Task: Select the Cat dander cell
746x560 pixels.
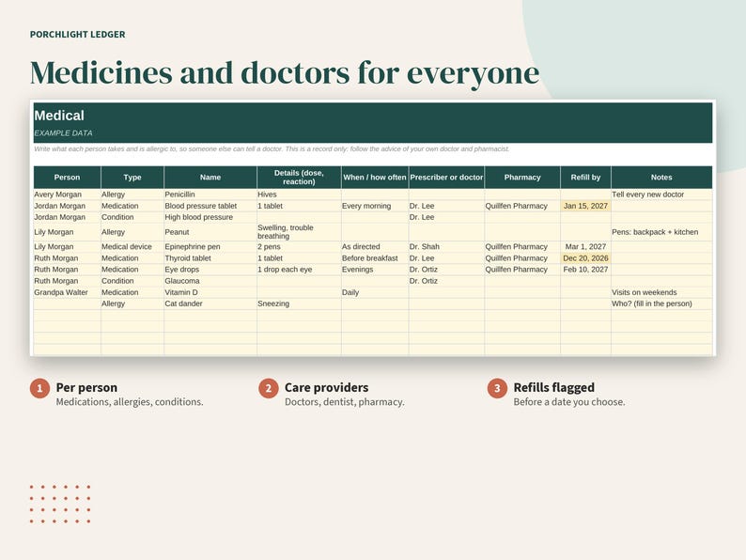Action: point(210,303)
